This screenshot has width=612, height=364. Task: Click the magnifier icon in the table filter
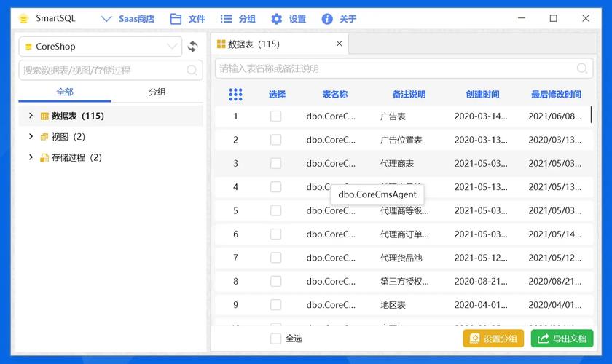582,68
